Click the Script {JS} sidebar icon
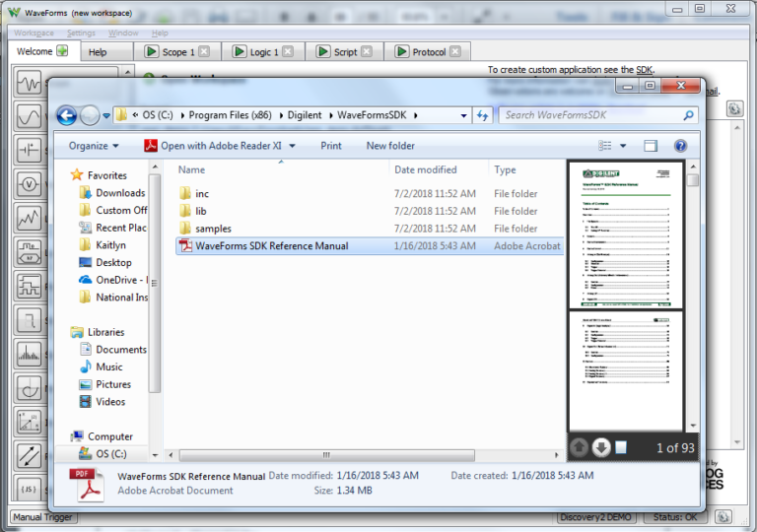Screen dimensions: 757x532 (x=29, y=489)
